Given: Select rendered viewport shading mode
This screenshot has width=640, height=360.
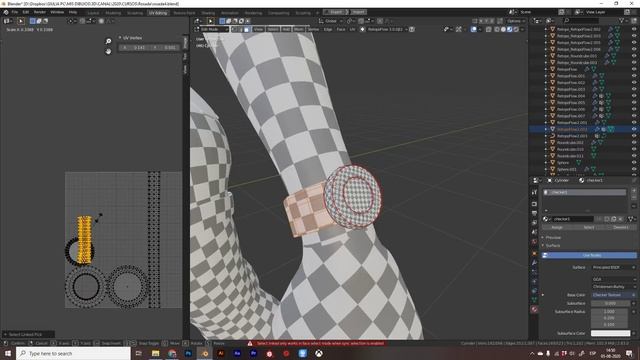Looking at the screenshot, I should [516, 29].
